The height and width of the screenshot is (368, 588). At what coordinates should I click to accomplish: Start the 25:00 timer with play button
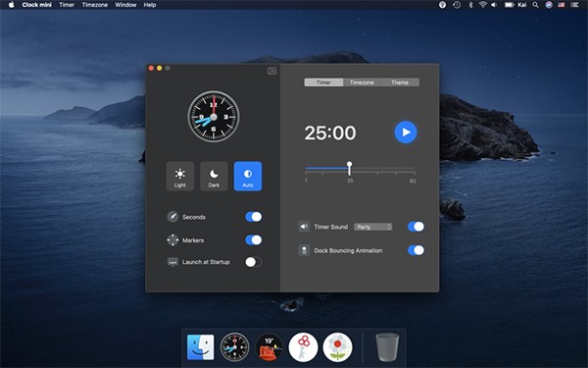click(406, 132)
